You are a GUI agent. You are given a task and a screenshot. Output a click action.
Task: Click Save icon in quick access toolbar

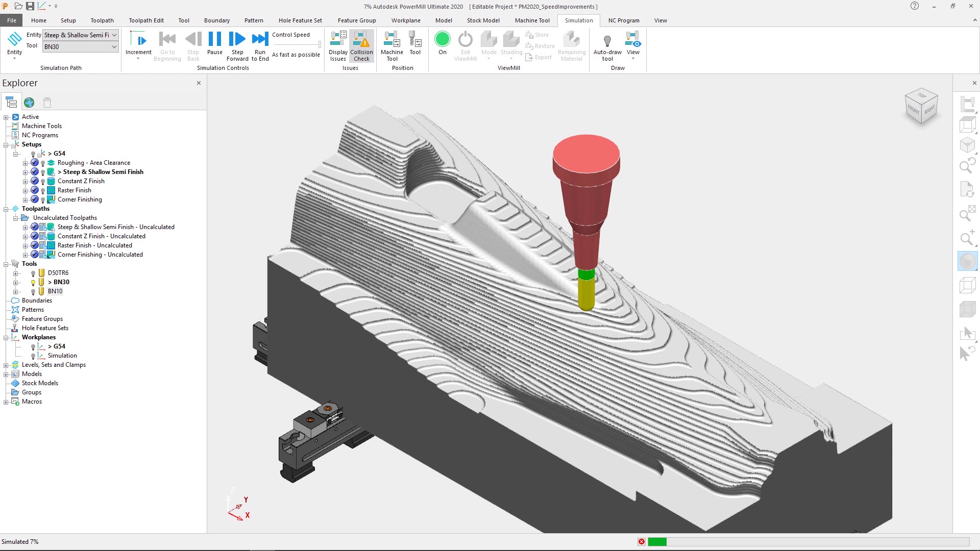pyautogui.click(x=30, y=6)
